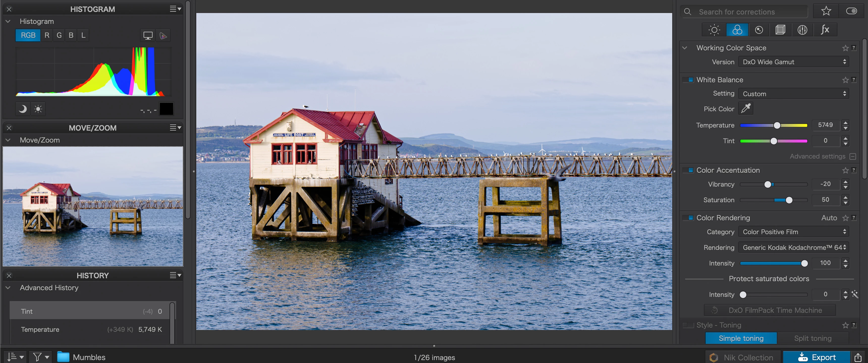Viewport: 868px width, 363px height.
Task: Select the white balance Pick Color eyedropper
Action: (x=746, y=108)
